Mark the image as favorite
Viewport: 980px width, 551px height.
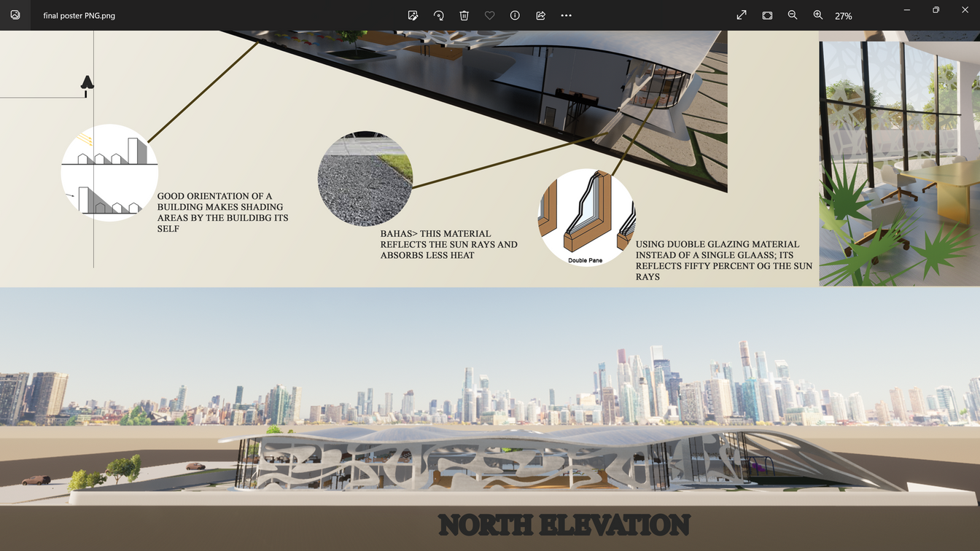pos(489,15)
